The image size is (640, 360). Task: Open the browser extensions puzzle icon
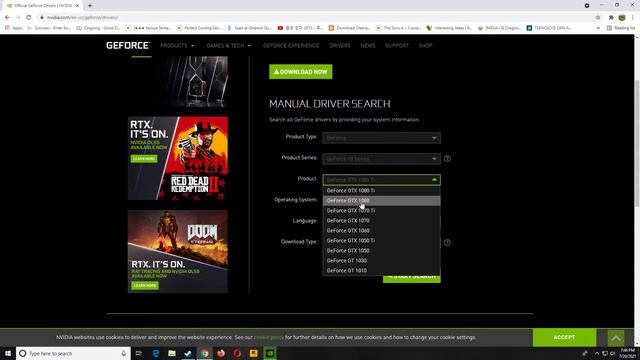coord(611,18)
